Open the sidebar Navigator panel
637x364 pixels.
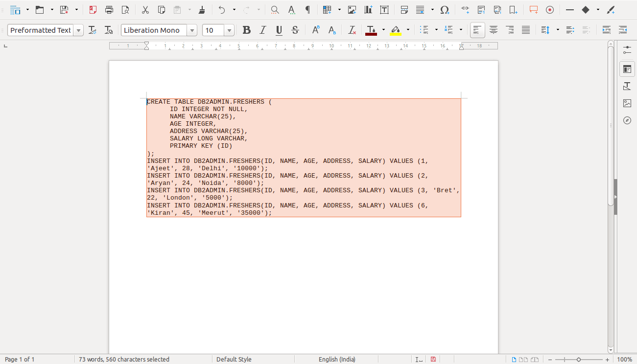tap(627, 120)
